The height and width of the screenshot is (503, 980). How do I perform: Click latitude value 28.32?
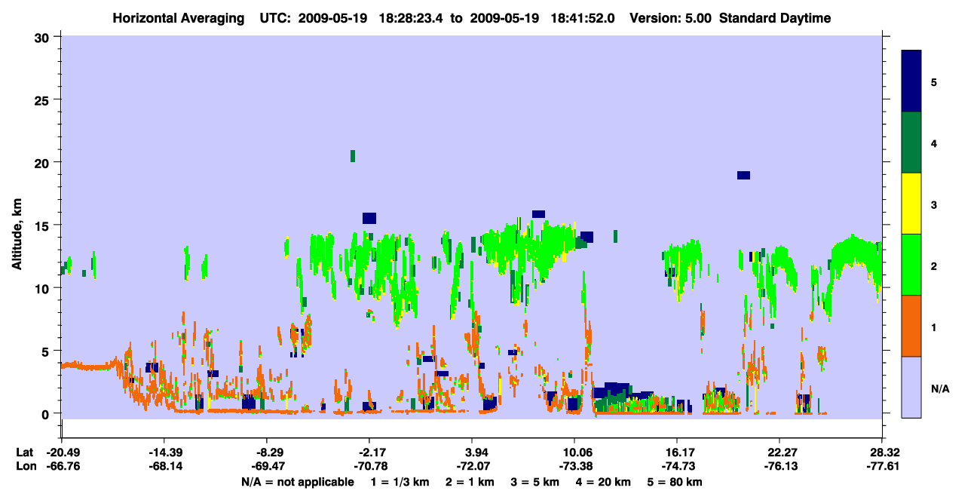pos(882,452)
